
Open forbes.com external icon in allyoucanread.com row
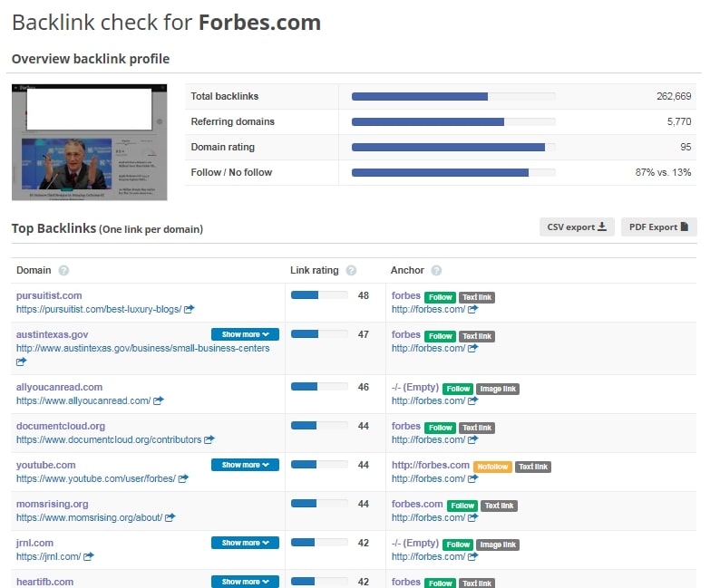click(472, 400)
